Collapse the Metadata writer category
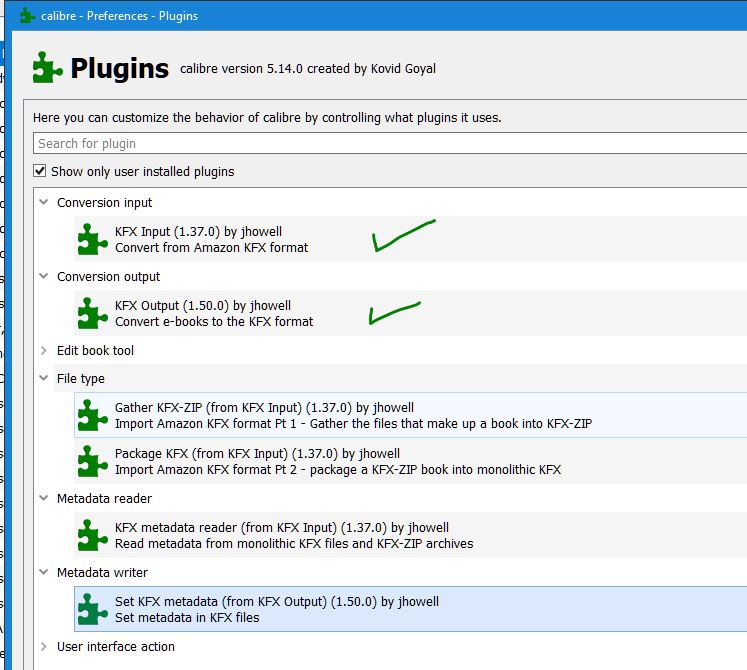This screenshot has width=747, height=670. pos(44,572)
